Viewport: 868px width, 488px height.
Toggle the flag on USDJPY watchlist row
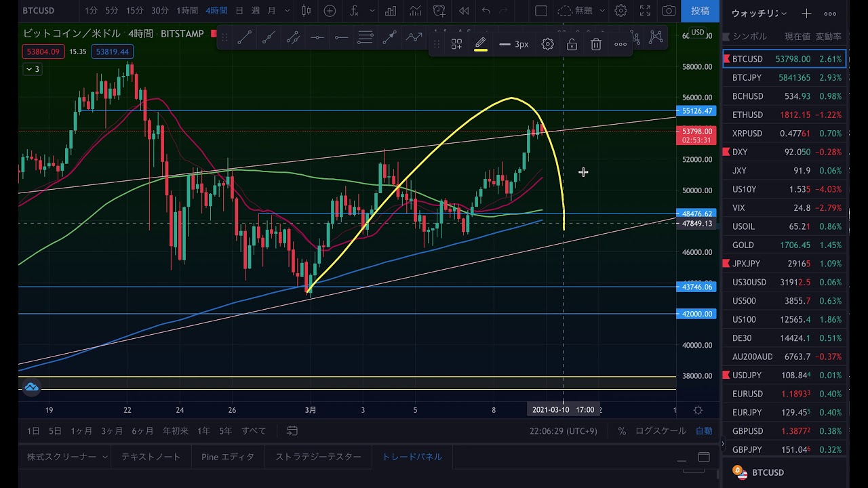coord(727,375)
